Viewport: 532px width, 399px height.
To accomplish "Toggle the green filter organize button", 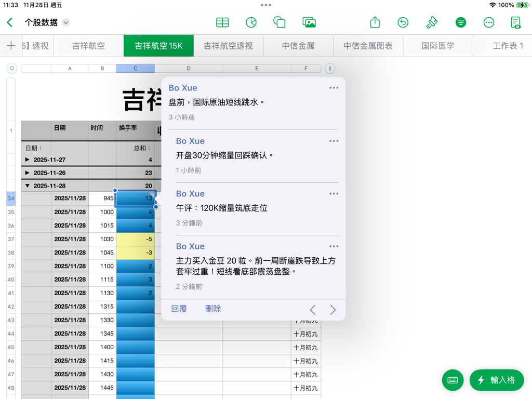I will pos(460,22).
